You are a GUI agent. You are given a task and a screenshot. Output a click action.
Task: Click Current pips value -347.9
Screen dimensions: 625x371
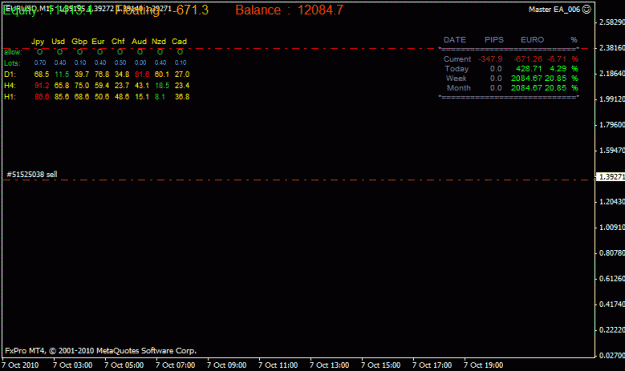tap(491, 59)
